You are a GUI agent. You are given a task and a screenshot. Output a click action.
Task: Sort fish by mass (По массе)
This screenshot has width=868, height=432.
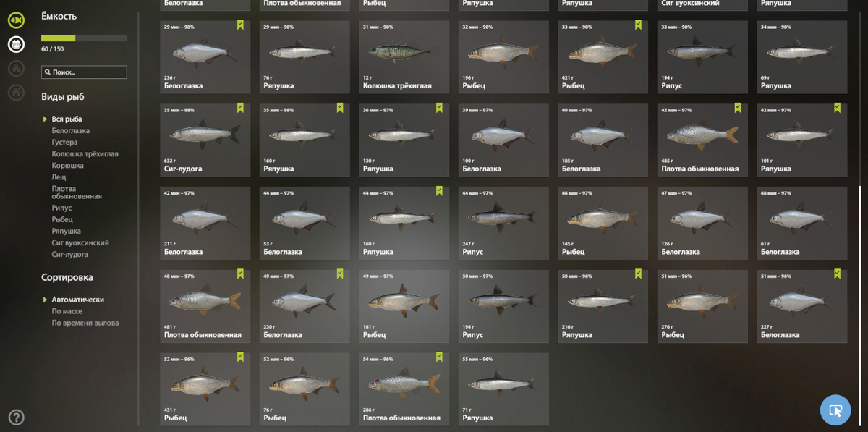point(67,311)
